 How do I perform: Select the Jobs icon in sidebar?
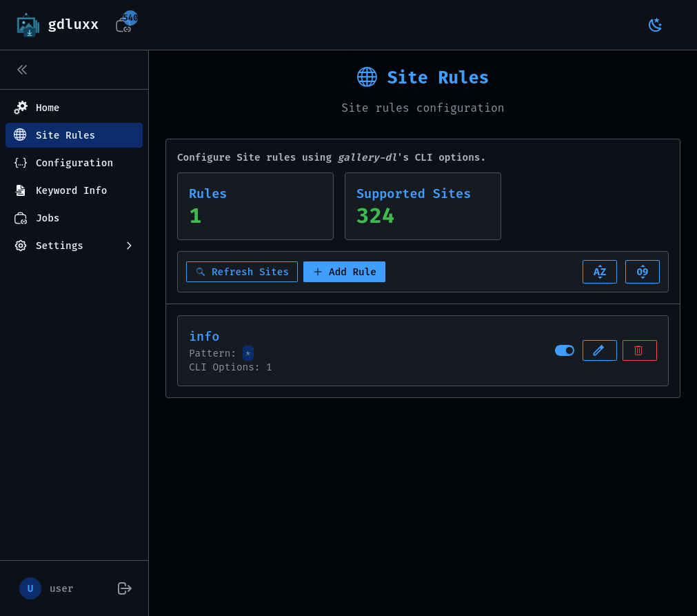pyautogui.click(x=21, y=217)
